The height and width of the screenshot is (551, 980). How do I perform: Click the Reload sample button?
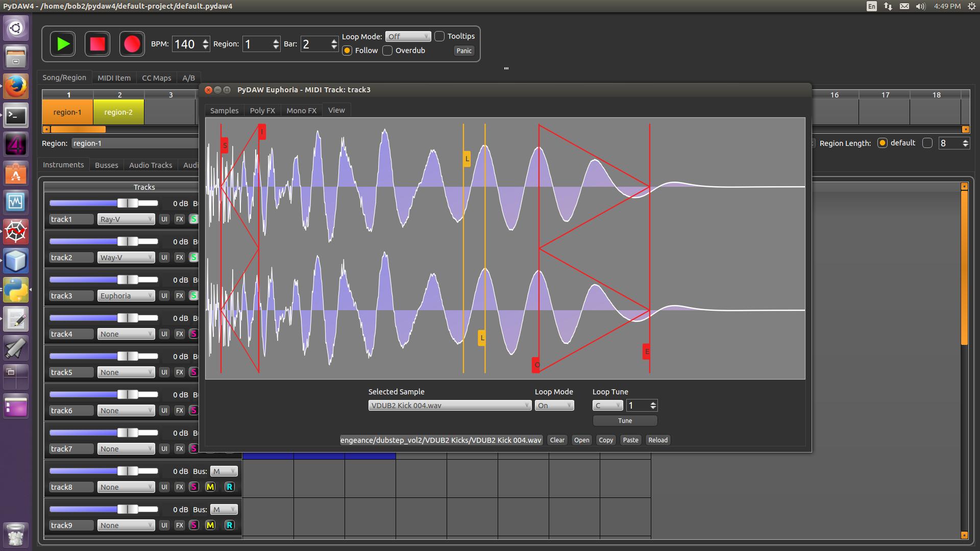coord(657,440)
